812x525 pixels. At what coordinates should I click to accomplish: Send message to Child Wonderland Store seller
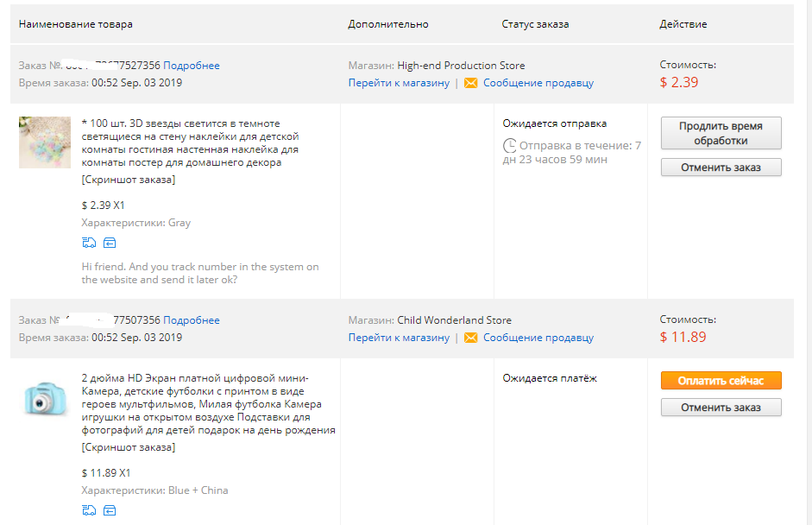tap(538, 338)
